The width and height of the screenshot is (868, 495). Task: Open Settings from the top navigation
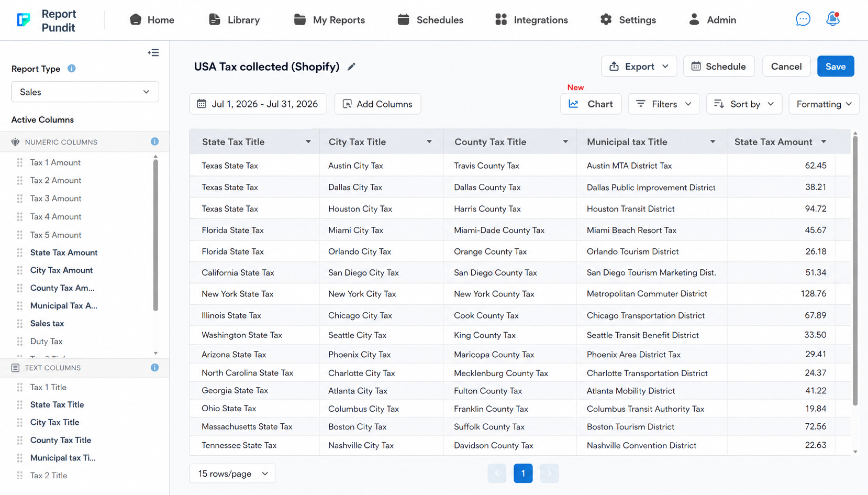pos(628,20)
